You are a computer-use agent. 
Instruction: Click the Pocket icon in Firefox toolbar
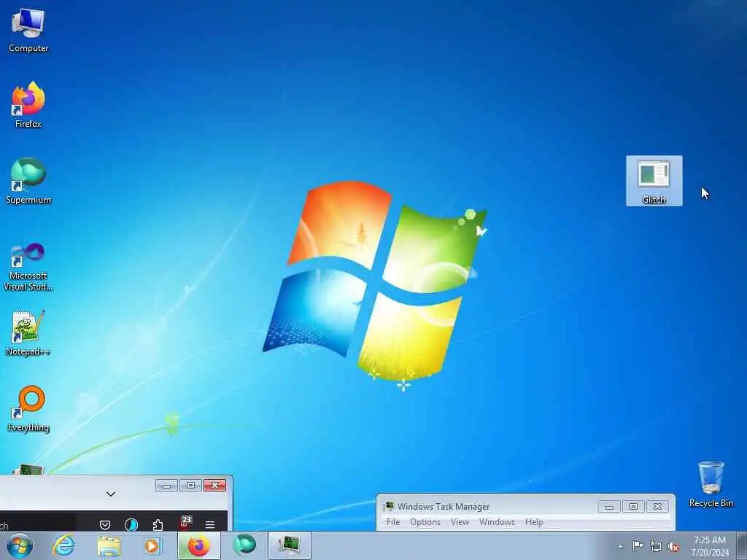click(105, 525)
